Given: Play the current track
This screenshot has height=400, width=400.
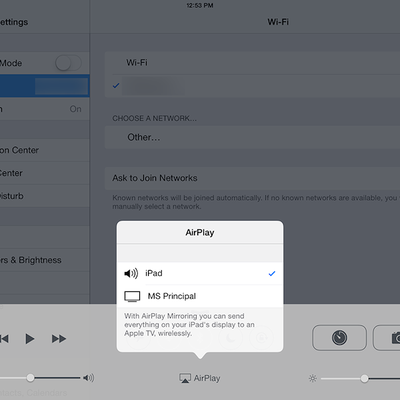Looking at the screenshot, I should tap(30, 339).
